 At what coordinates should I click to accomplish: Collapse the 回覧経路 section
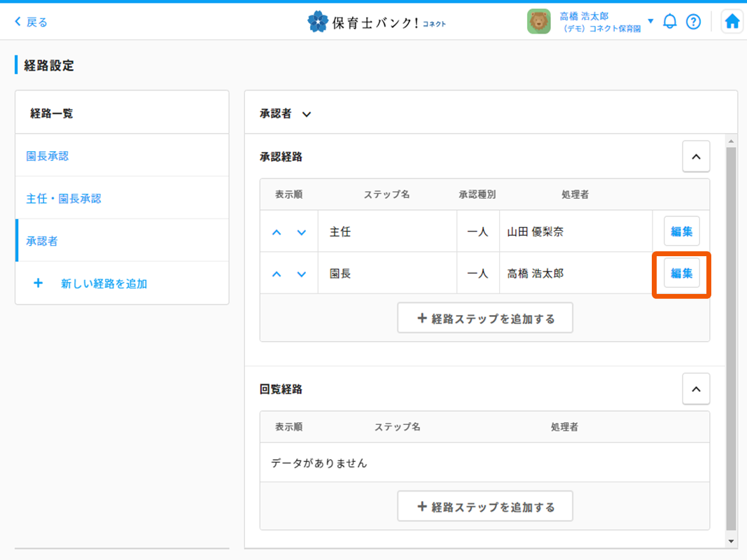click(696, 388)
